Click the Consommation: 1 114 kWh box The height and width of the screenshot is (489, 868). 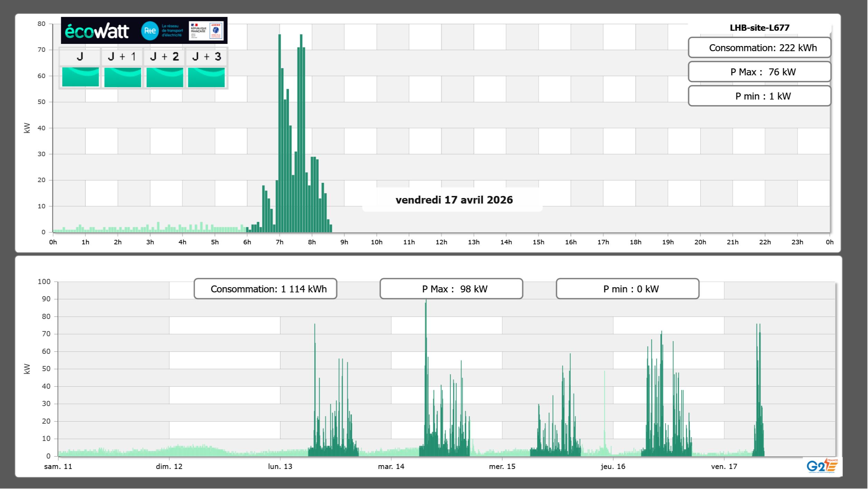(265, 289)
